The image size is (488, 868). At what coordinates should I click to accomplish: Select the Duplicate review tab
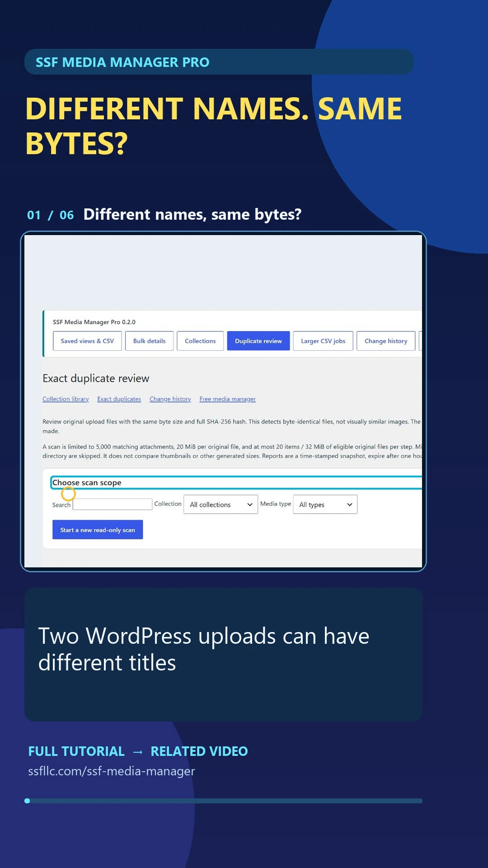click(258, 341)
